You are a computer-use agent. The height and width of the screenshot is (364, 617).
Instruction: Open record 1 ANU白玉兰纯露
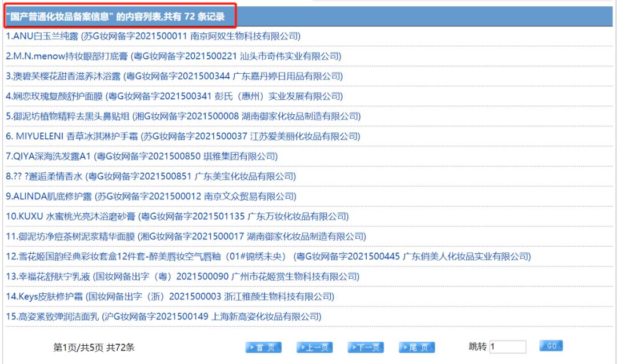pos(153,36)
